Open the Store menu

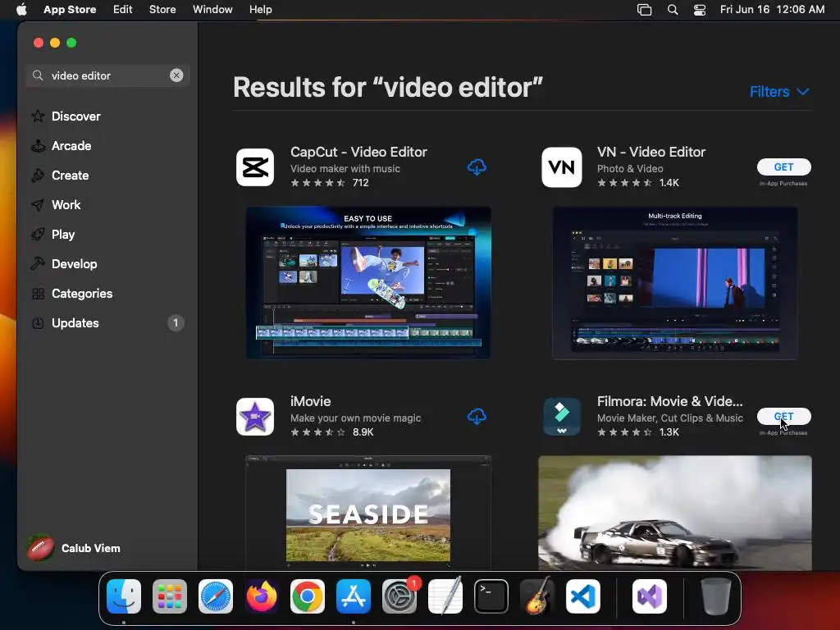[162, 10]
